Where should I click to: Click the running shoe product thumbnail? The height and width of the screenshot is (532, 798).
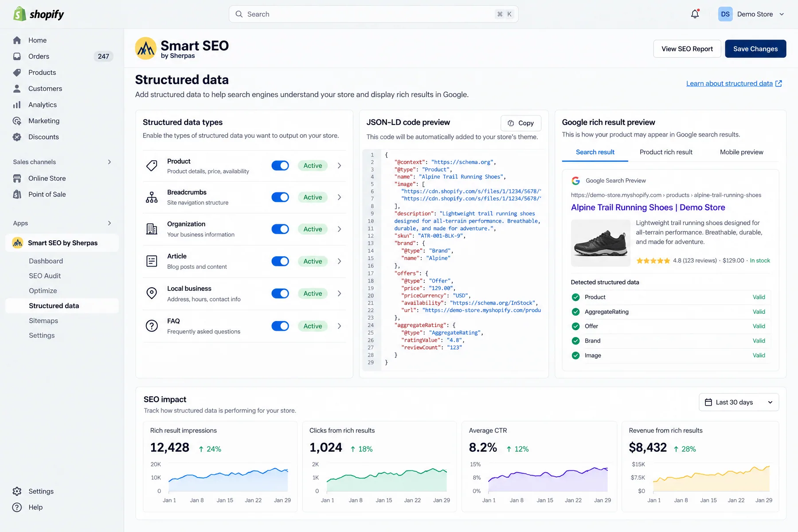coord(600,243)
